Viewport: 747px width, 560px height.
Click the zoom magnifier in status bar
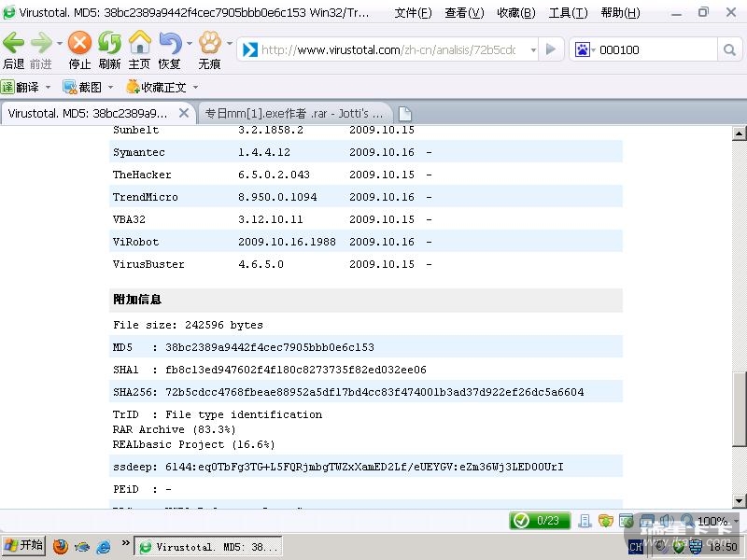[687, 521]
